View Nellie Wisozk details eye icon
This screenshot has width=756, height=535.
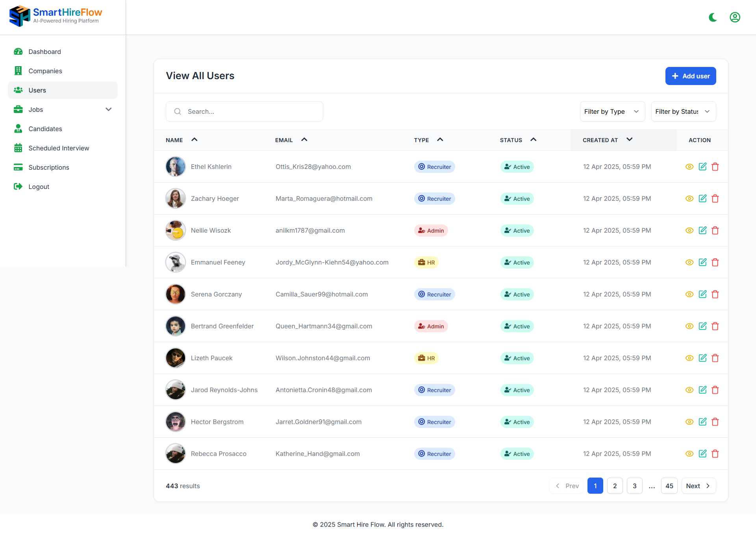[x=689, y=231]
